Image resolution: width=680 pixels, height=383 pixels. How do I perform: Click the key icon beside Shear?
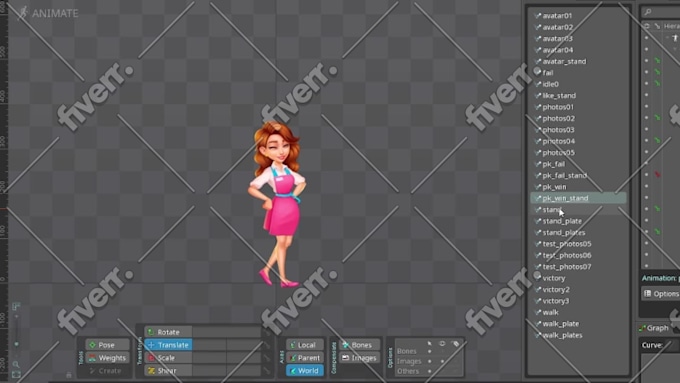click(267, 371)
